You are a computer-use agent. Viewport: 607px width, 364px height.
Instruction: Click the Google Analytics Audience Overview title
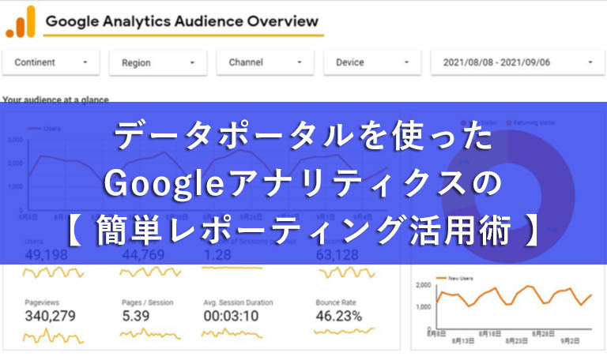(x=182, y=21)
